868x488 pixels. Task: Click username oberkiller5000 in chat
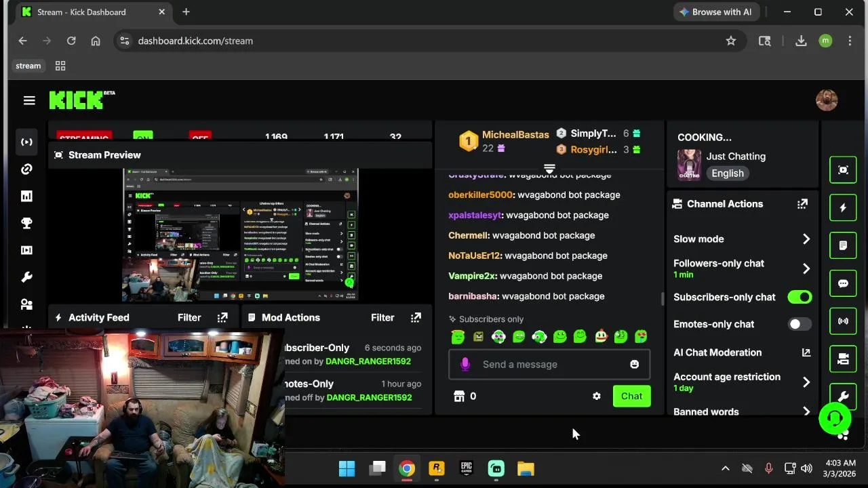coord(481,195)
